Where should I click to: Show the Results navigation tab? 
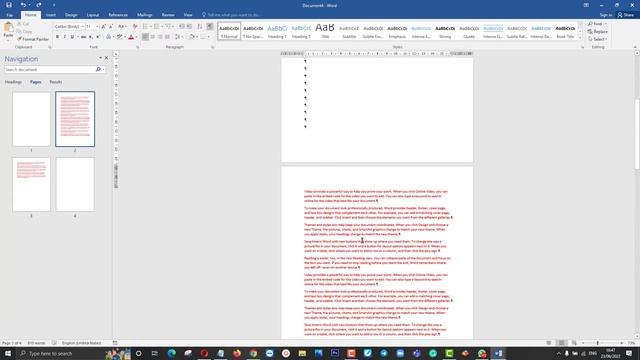coord(56,82)
